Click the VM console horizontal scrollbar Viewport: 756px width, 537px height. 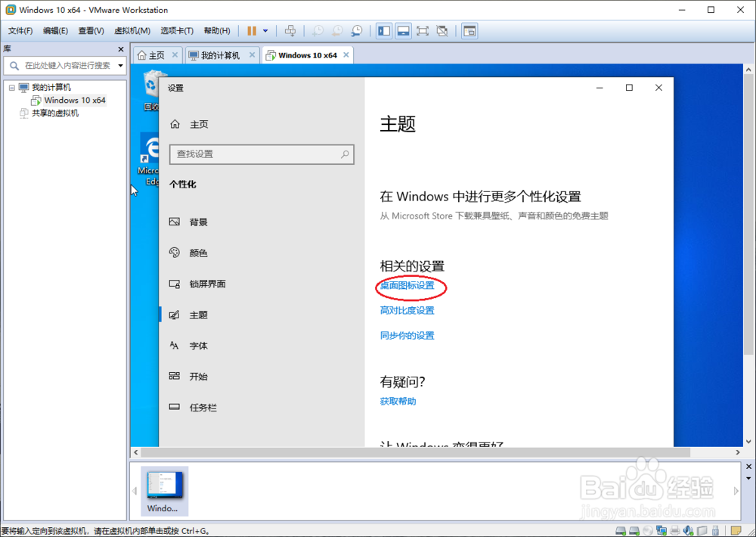(x=415, y=452)
